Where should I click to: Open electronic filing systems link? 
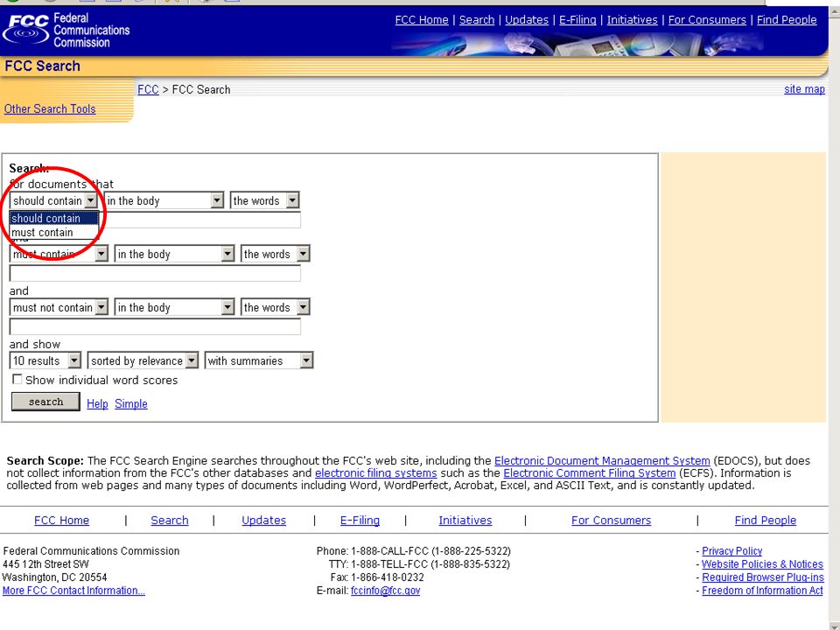(376, 473)
